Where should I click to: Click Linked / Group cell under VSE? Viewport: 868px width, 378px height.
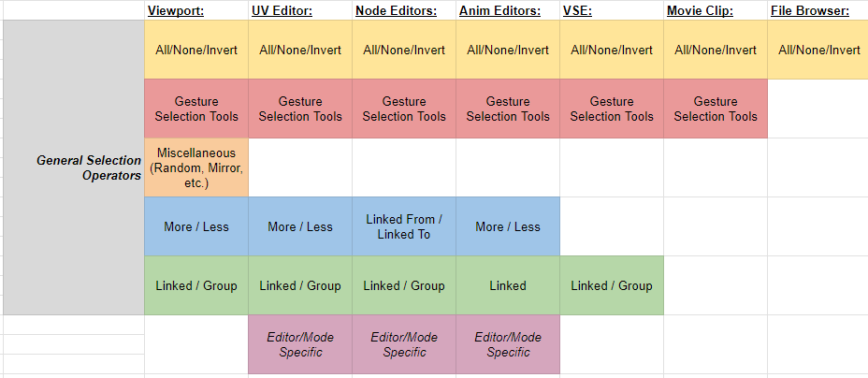coord(612,285)
